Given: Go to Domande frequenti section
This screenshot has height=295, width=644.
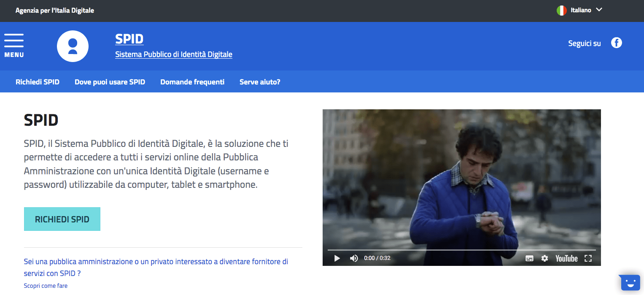Looking at the screenshot, I should click(x=192, y=82).
